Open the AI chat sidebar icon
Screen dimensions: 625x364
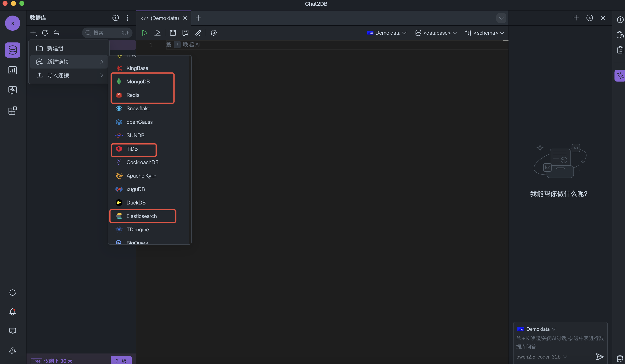tap(12, 90)
